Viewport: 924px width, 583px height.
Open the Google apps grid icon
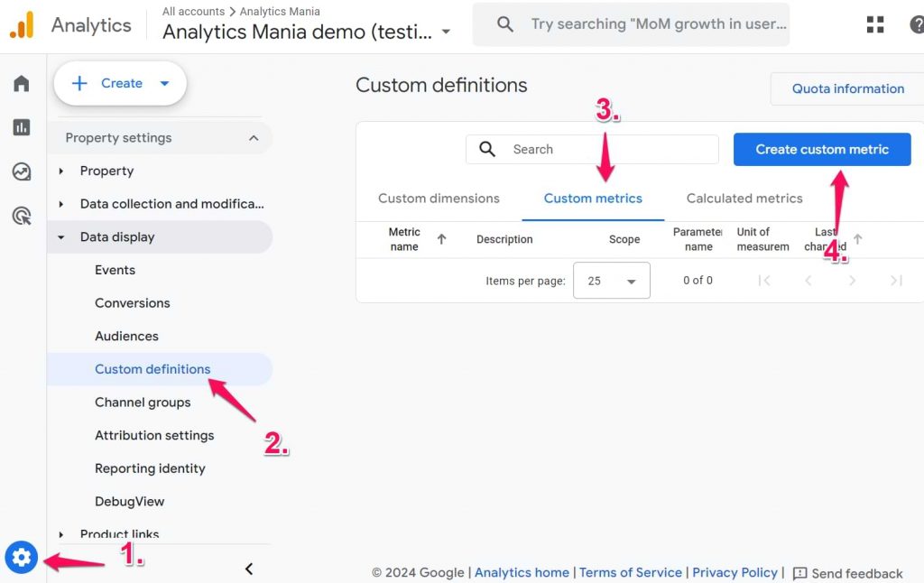pyautogui.click(x=874, y=24)
